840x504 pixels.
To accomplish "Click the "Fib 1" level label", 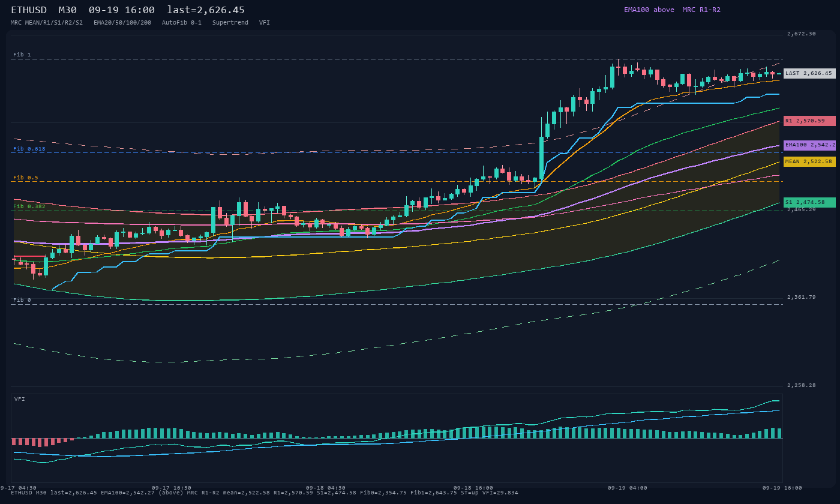I will coord(22,55).
